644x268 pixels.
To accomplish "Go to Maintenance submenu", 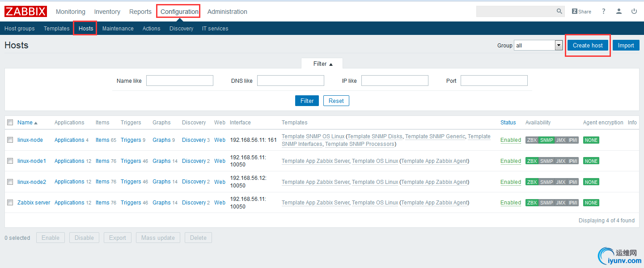I will tap(118, 28).
